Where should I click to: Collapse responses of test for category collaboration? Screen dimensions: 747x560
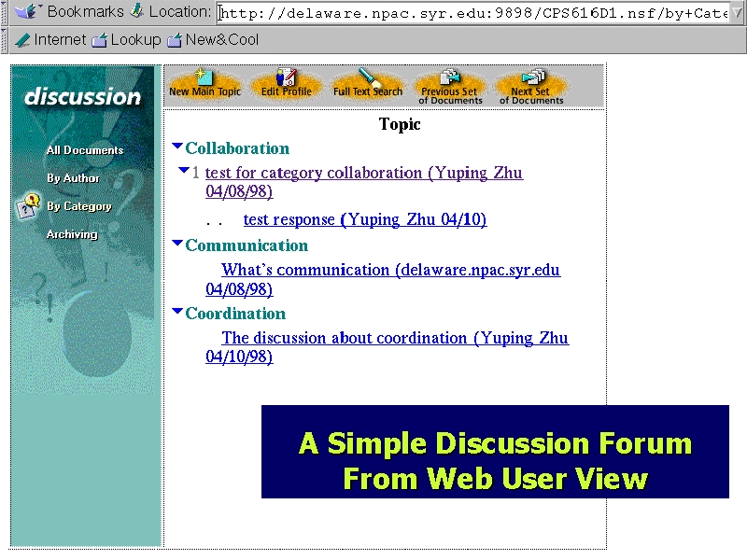[x=183, y=170]
